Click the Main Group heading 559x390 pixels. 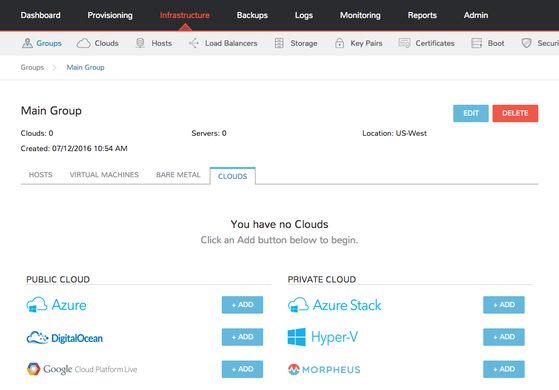(51, 111)
